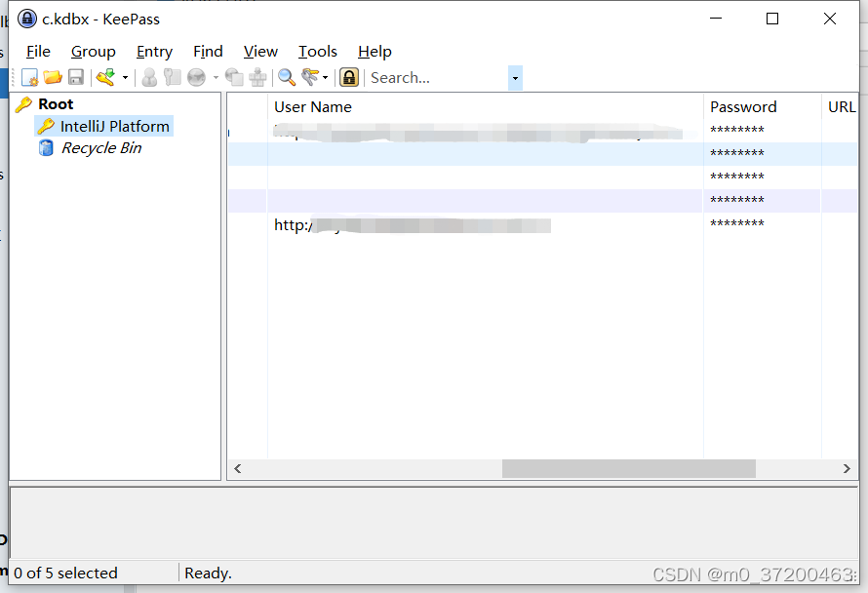Screen dimensions: 868x593
Task: Click the '0 of 5 selected' status text
Action: (66, 573)
